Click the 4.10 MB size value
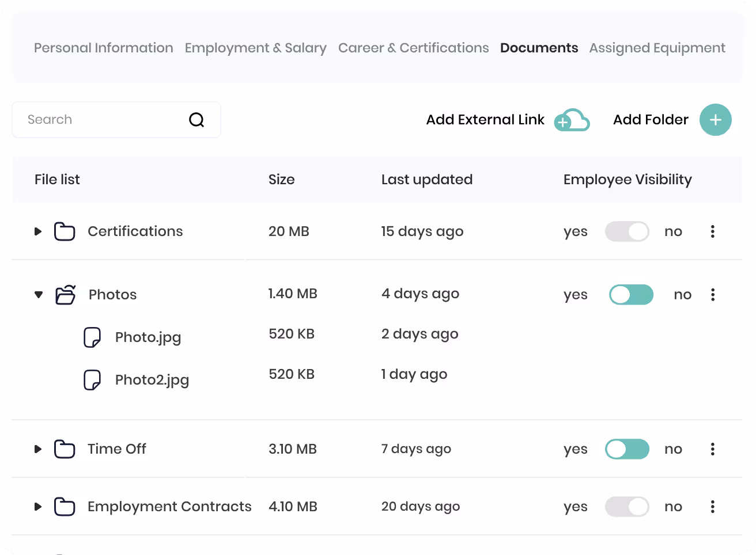This screenshot has width=756, height=555. [293, 507]
